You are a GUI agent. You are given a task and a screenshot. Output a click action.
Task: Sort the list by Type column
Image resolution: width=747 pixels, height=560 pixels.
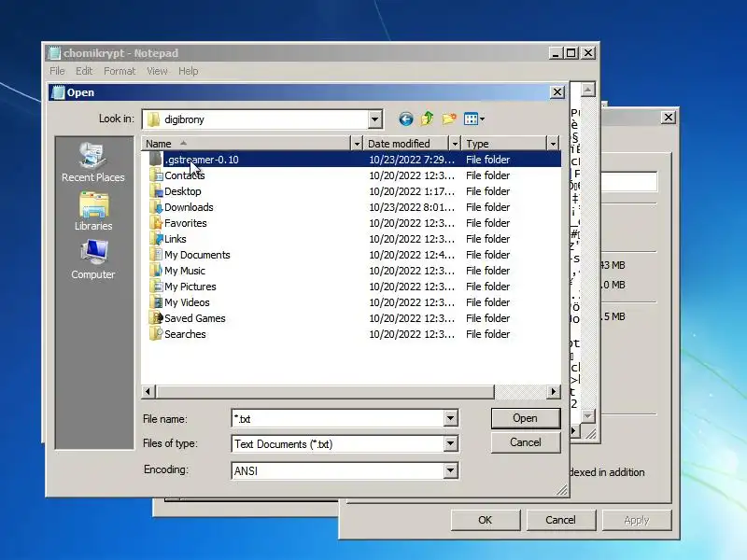point(504,144)
